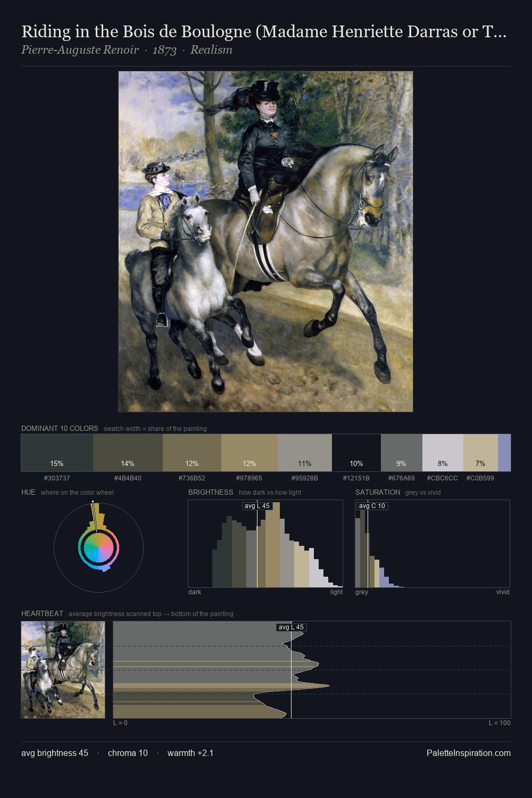Click the 'vivid' axis label
The image size is (532, 798).
(503, 592)
